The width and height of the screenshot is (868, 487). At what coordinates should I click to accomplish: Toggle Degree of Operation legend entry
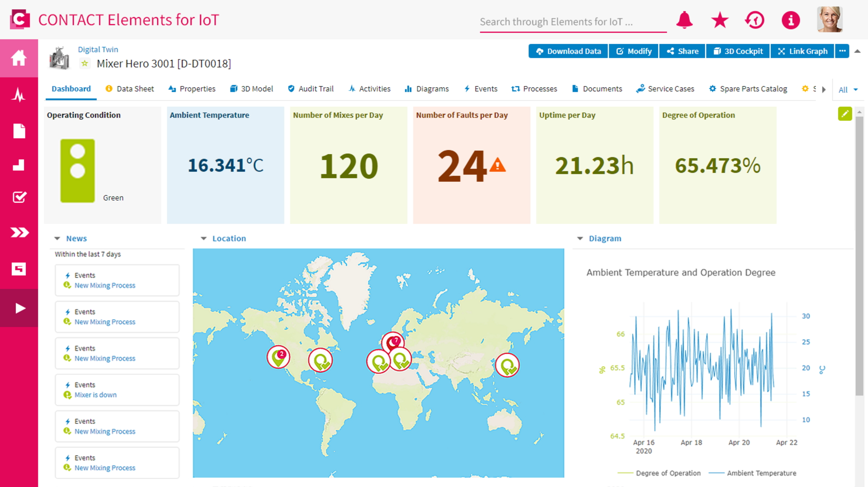tap(660, 473)
